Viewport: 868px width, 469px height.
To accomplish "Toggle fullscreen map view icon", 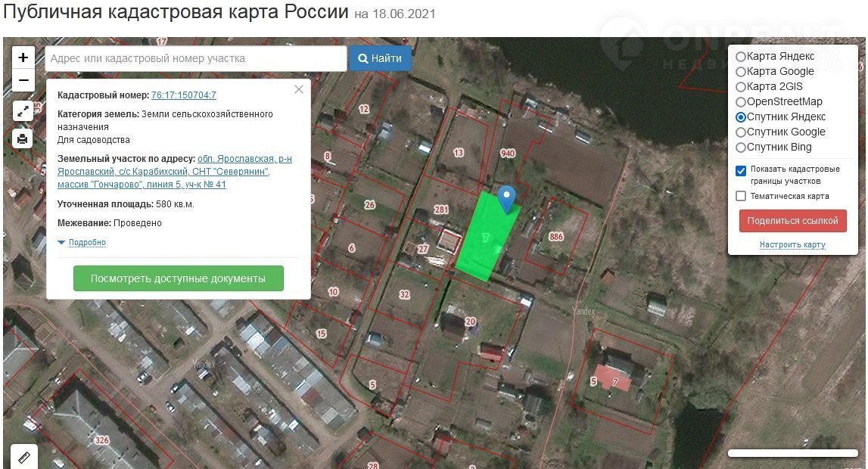I will pyautogui.click(x=23, y=111).
